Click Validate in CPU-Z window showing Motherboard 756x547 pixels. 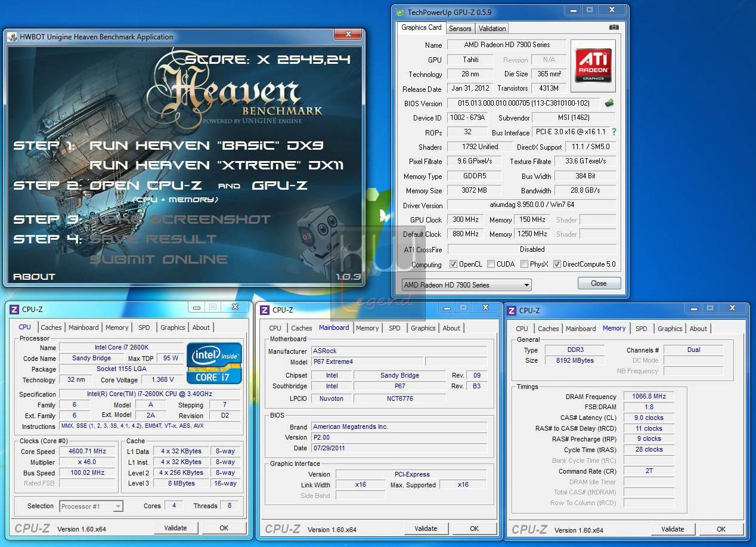point(426,529)
